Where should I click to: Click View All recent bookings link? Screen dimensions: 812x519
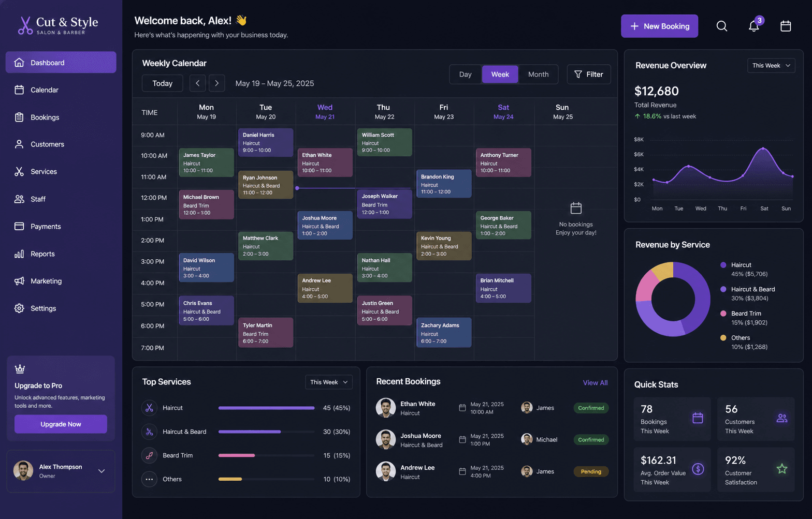[595, 382]
